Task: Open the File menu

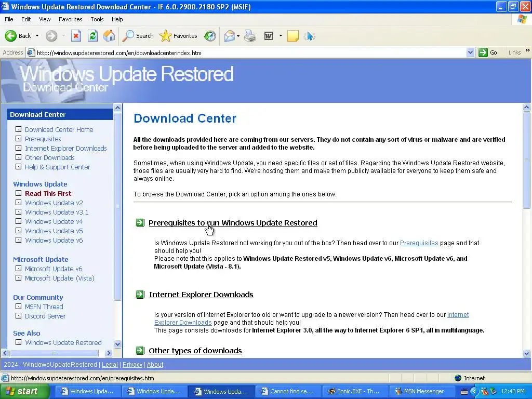Action: tap(9, 19)
